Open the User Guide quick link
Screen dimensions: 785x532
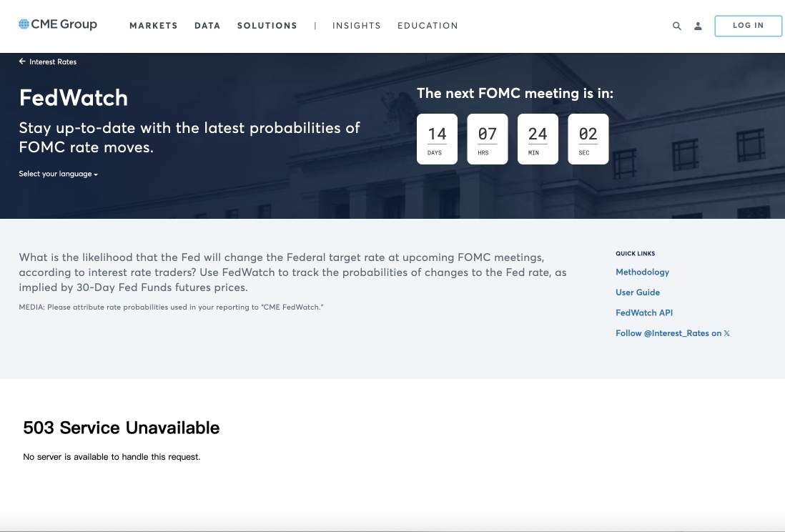(x=637, y=292)
